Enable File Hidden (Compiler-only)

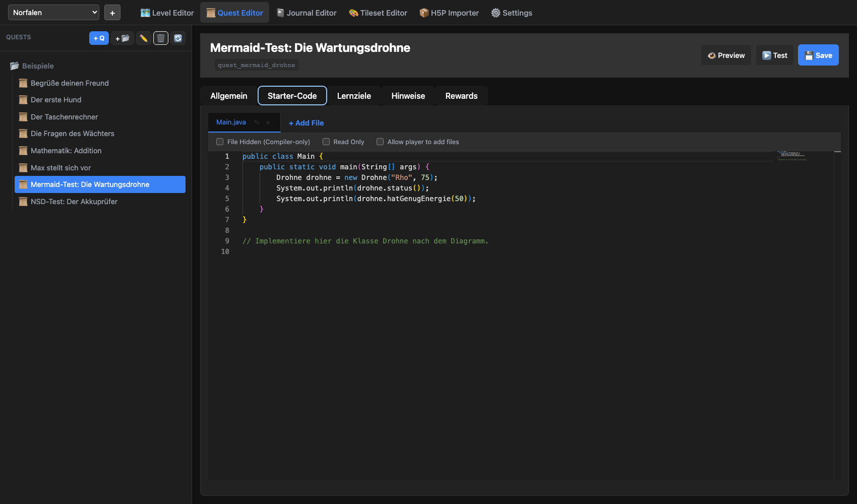[219, 142]
